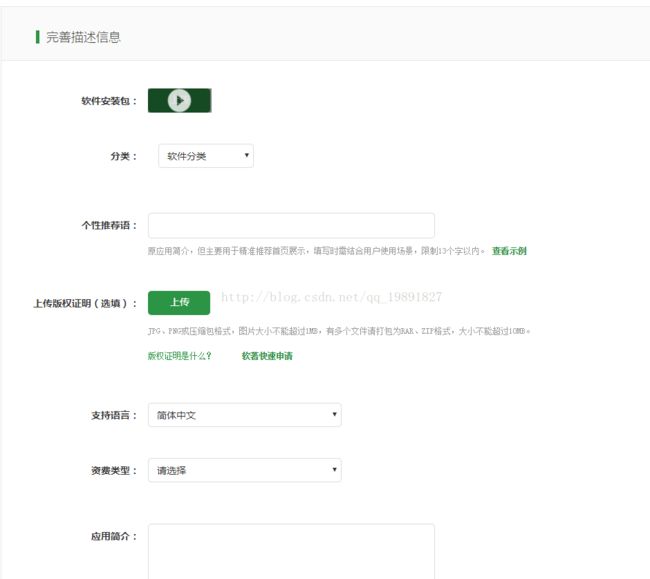Select the 完善描述信息 heading text

click(83, 37)
